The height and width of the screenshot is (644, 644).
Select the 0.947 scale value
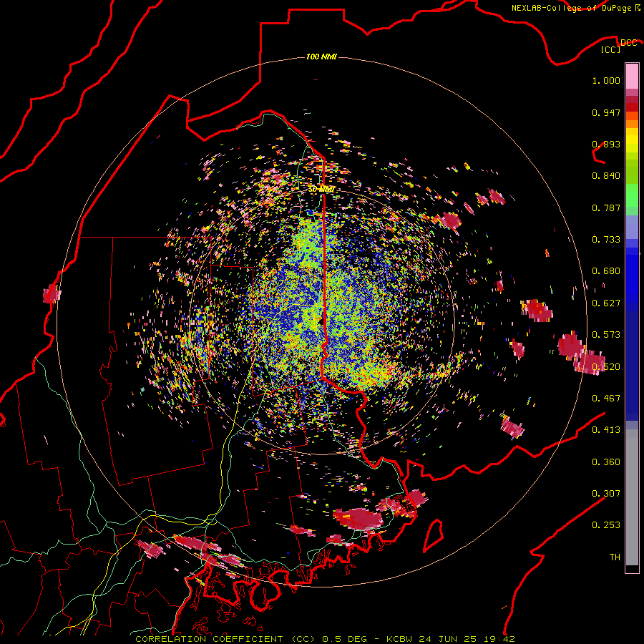pyautogui.click(x=606, y=112)
